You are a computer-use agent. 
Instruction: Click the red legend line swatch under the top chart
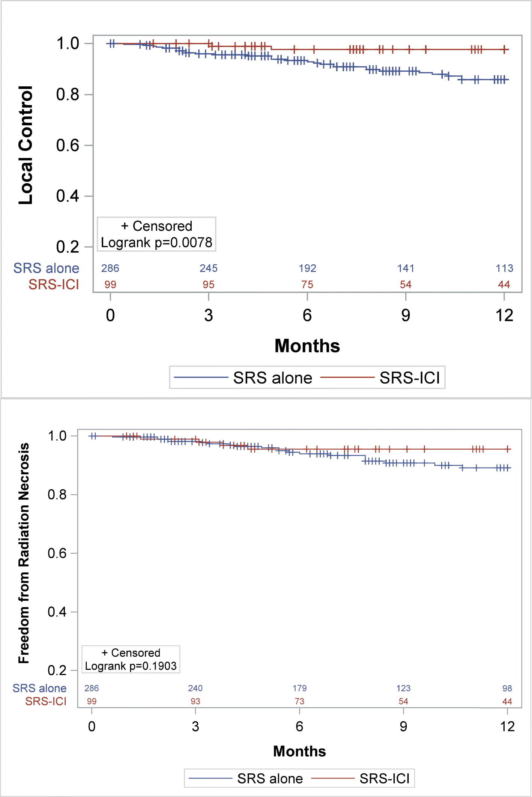pos(347,377)
